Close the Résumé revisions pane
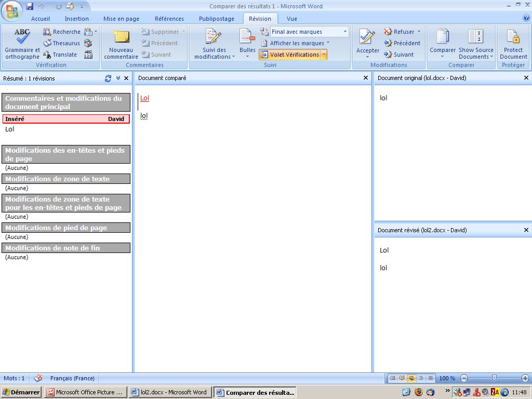 126,78
